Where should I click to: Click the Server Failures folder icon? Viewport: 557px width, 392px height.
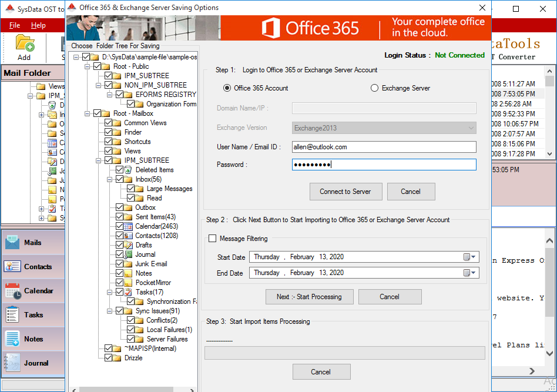tap(139, 339)
